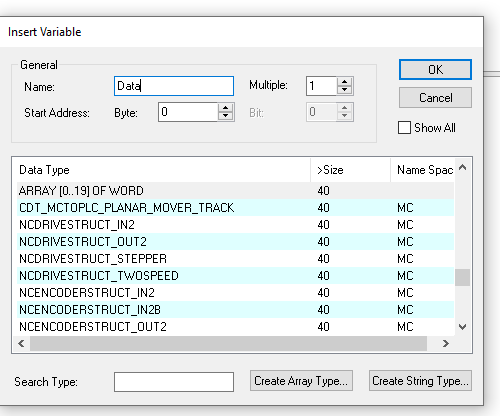The width and height of the screenshot is (500, 416).
Task: Click scroll up arrow of data type list
Action: click(x=463, y=167)
